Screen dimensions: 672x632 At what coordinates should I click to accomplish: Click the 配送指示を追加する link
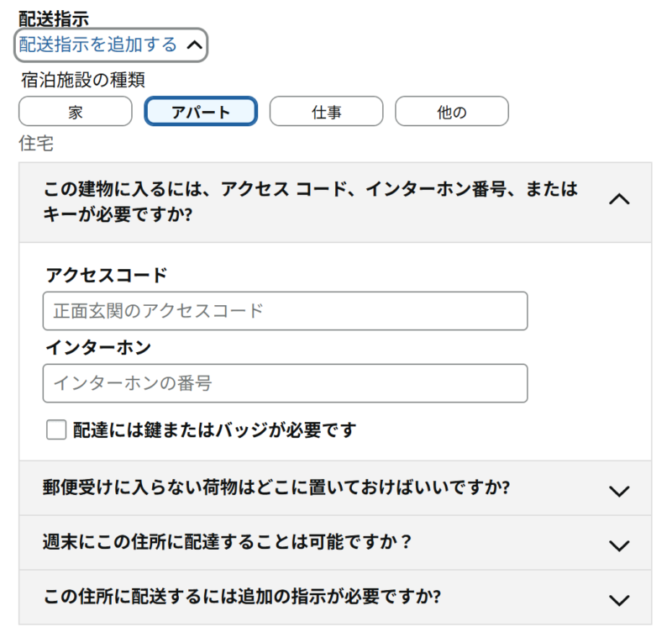97,45
